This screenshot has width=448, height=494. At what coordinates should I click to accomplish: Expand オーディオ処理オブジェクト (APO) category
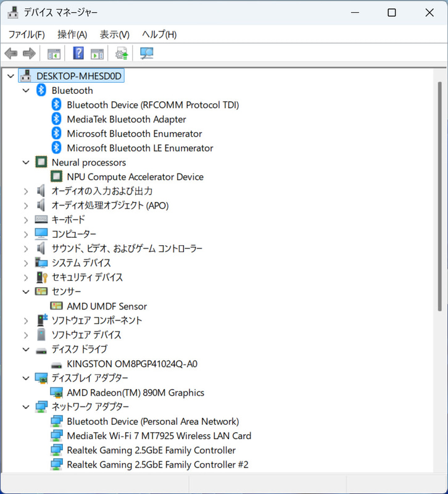pyautogui.click(x=26, y=206)
